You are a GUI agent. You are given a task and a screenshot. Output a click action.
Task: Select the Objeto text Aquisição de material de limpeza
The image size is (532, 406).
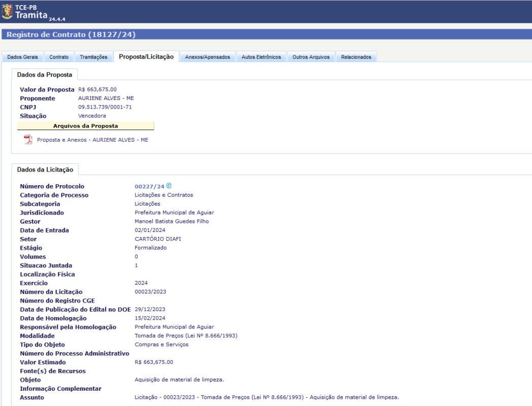pos(179,380)
